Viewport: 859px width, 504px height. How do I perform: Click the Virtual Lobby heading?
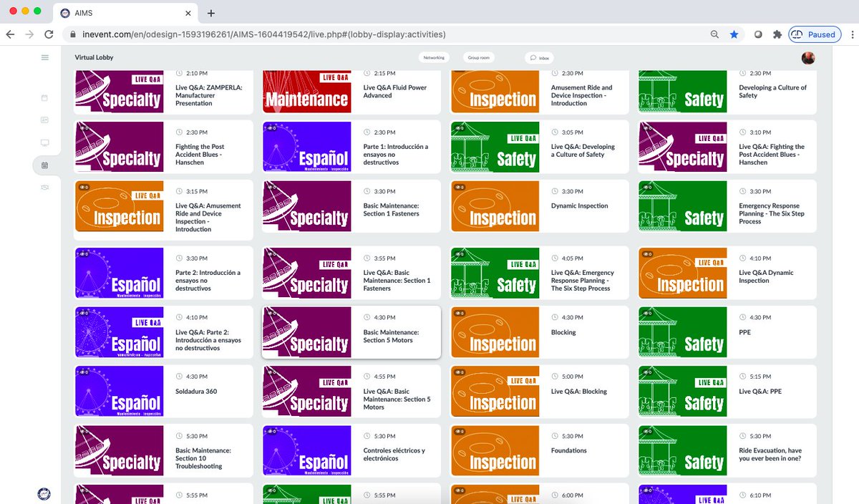(94, 57)
